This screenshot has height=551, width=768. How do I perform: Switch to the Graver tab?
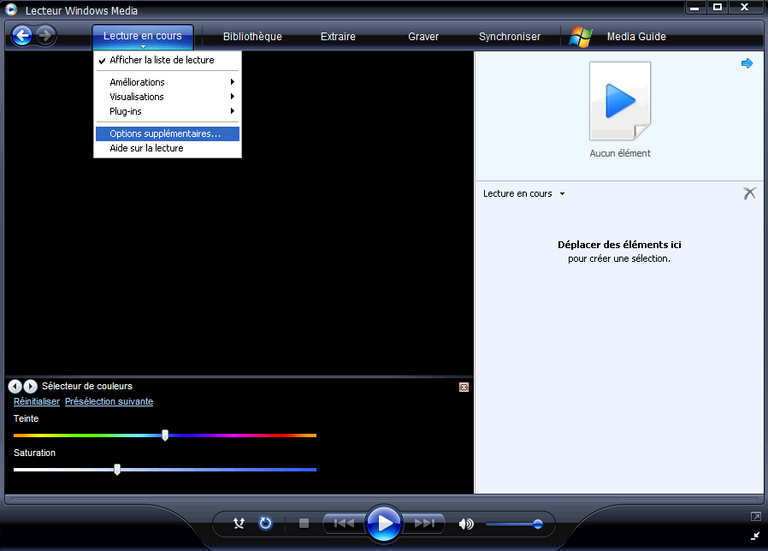(423, 36)
